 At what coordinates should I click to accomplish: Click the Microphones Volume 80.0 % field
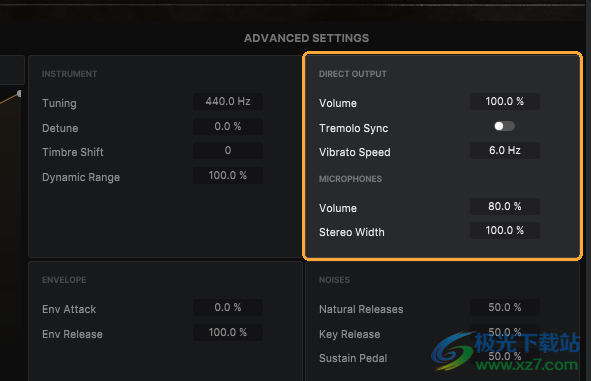[505, 206]
